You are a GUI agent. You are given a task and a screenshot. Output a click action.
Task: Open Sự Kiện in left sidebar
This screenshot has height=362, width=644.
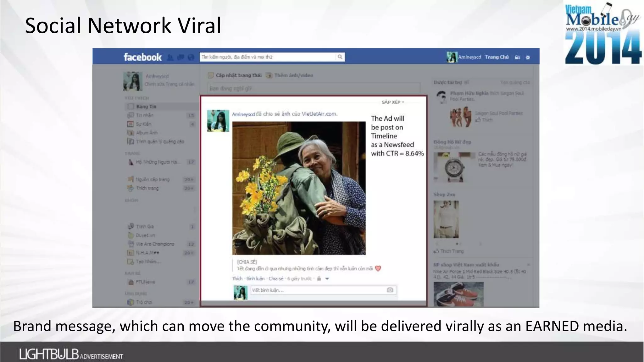point(160,124)
